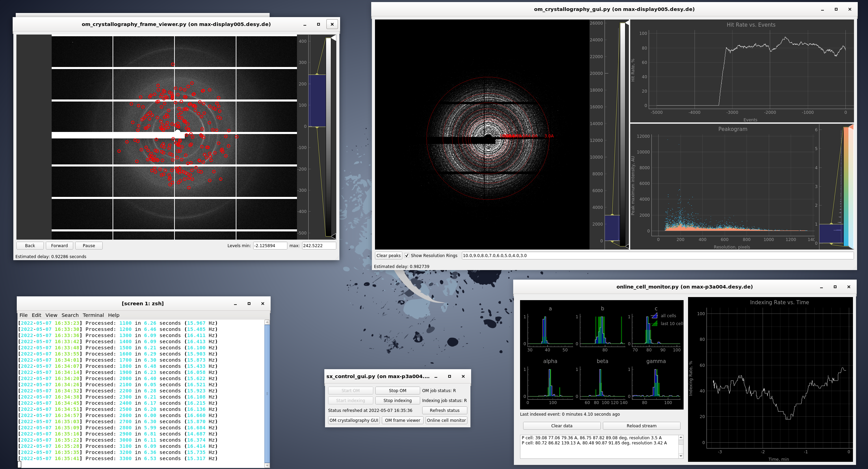
Task: Open the Search menu in terminal
Action: (x=70, y=315)
